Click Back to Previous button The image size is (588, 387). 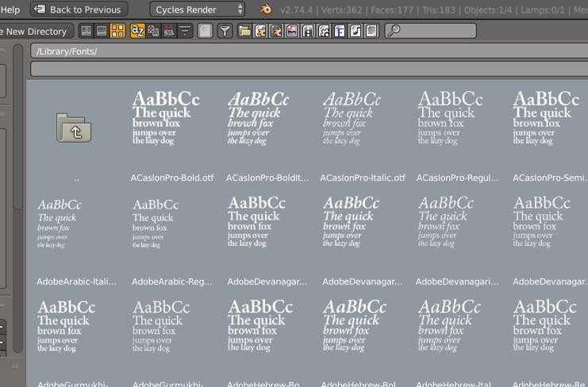tap(79, 9)
